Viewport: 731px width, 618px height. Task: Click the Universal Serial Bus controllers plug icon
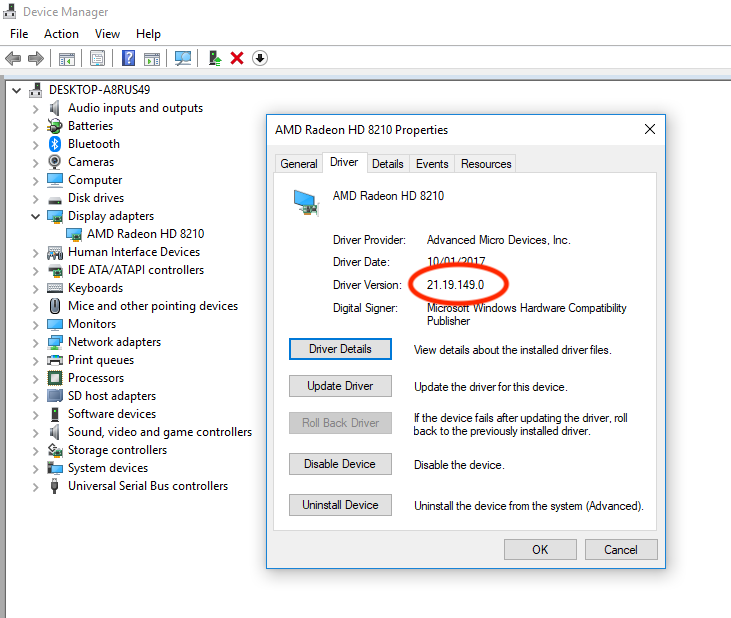tap(55, 486)
